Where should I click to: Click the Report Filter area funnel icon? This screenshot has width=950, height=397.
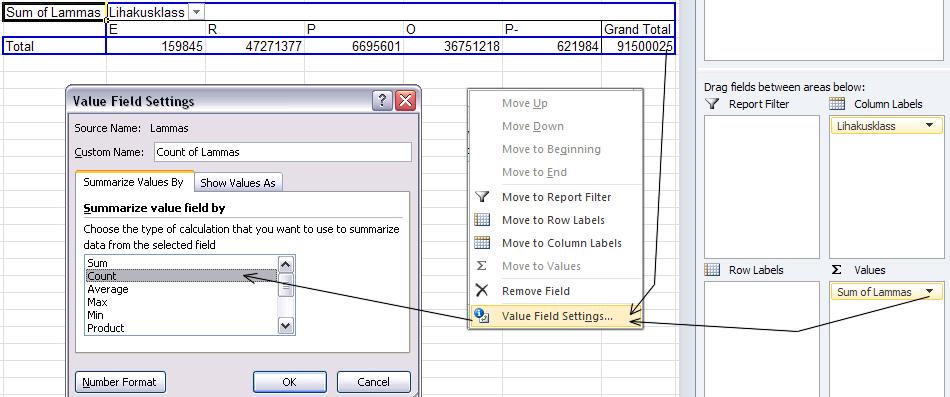pos(712,104)
